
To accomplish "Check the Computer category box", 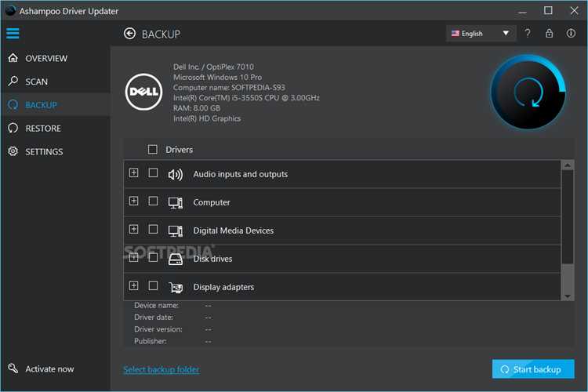I will [153, 201].
